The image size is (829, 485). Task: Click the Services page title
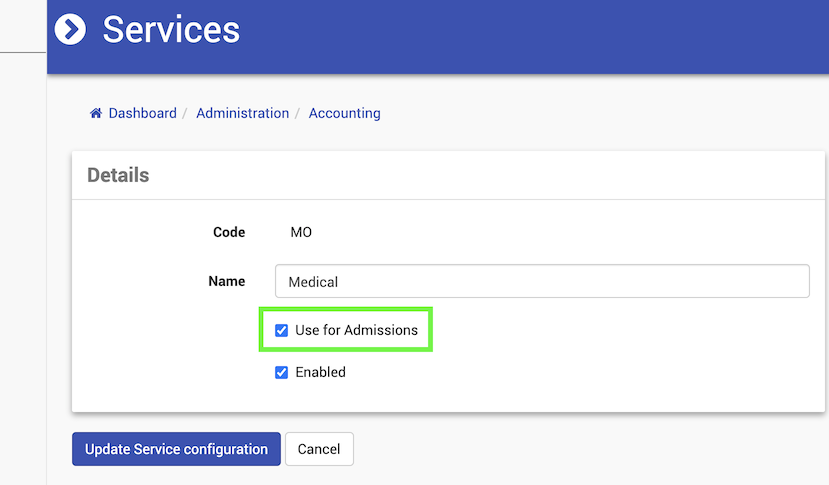tap(171, 29)
